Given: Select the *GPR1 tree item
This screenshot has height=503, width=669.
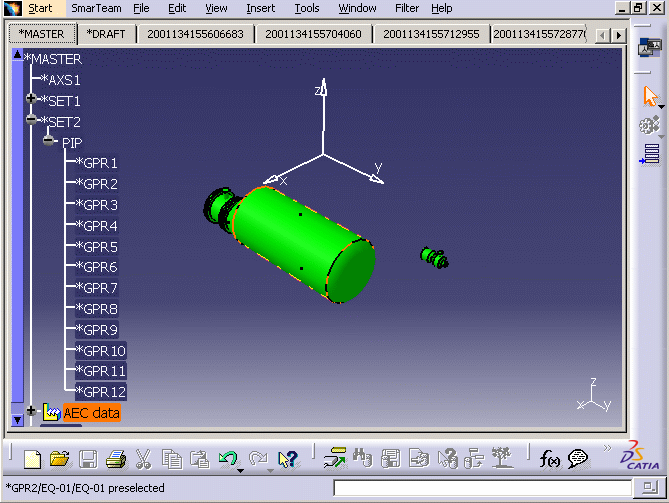Looking at the screenshot, I should pos(96,163).
